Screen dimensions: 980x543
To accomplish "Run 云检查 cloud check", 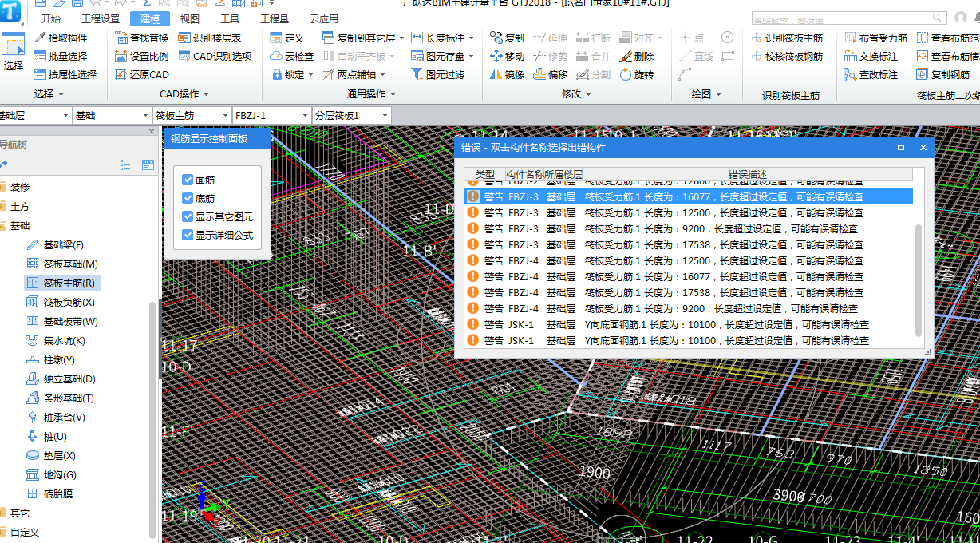I will (x=292, y=56).
